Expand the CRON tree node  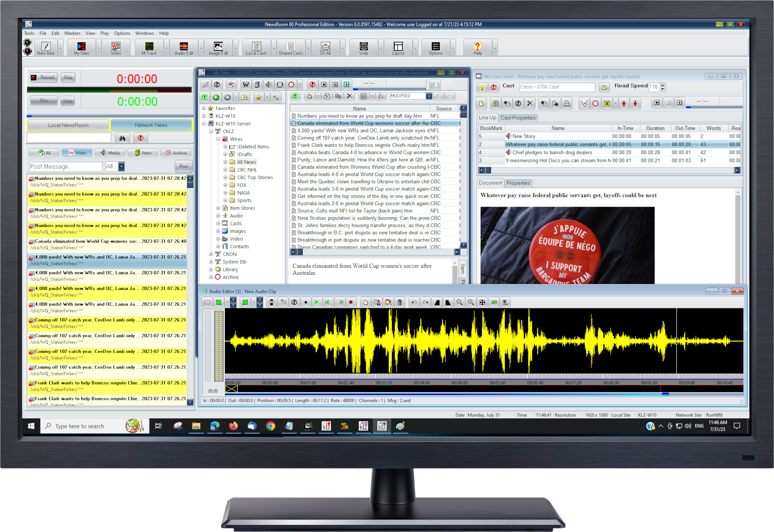coord(211,254)
